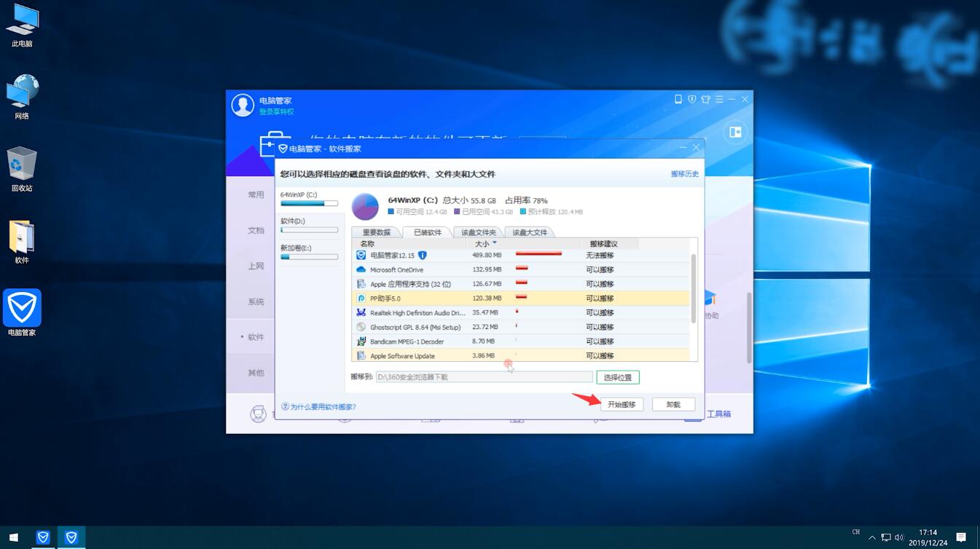Screen dimensions: 980x549
Task: Click the Microsoft OneDrive cloud icon
Action: pyautogui.click(x=361, y=269)
